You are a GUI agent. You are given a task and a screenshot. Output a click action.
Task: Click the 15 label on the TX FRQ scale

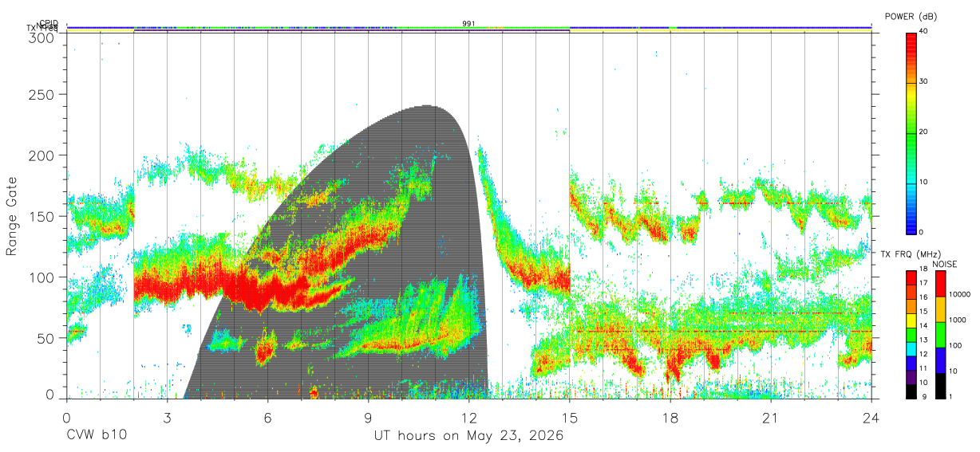(x=922, y=312)
